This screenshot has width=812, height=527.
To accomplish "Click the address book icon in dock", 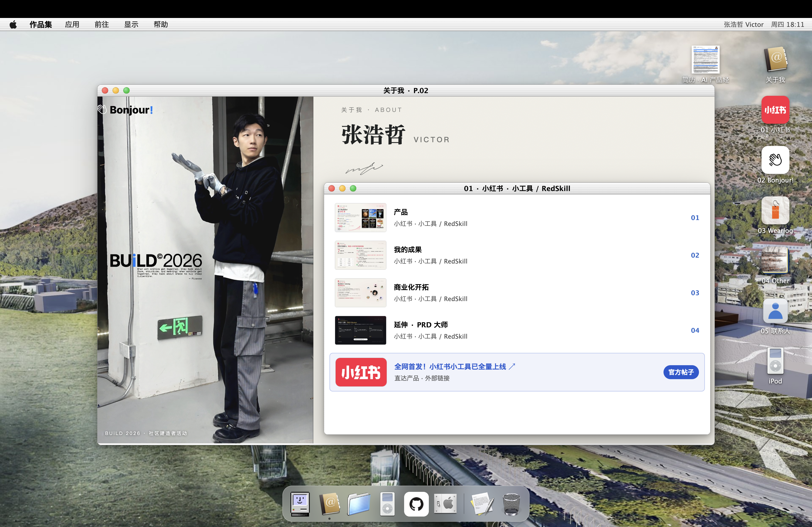I will [x=329, y=504].
